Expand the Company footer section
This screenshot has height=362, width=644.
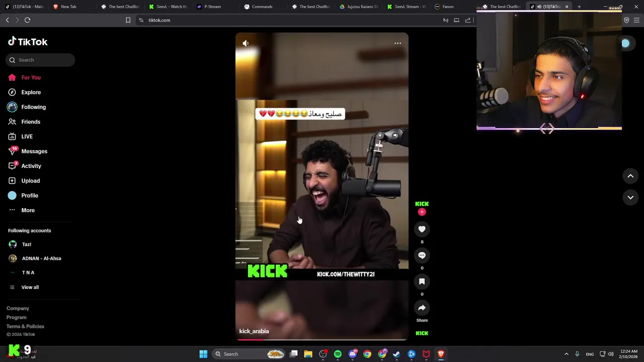tap(18, 308)
